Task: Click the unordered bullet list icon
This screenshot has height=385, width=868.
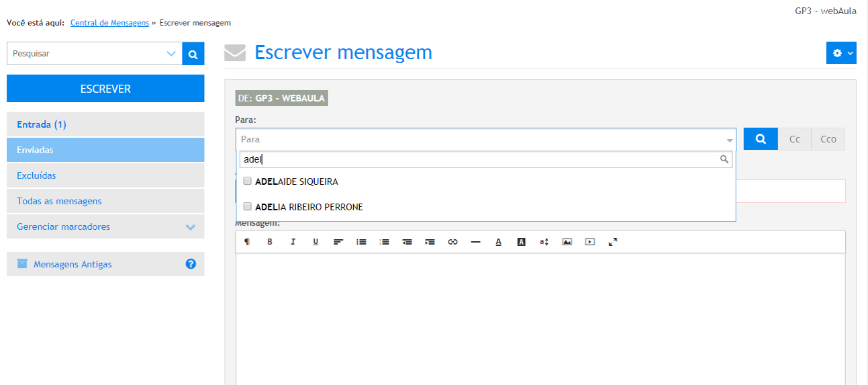Action: (x=361, y=242)
